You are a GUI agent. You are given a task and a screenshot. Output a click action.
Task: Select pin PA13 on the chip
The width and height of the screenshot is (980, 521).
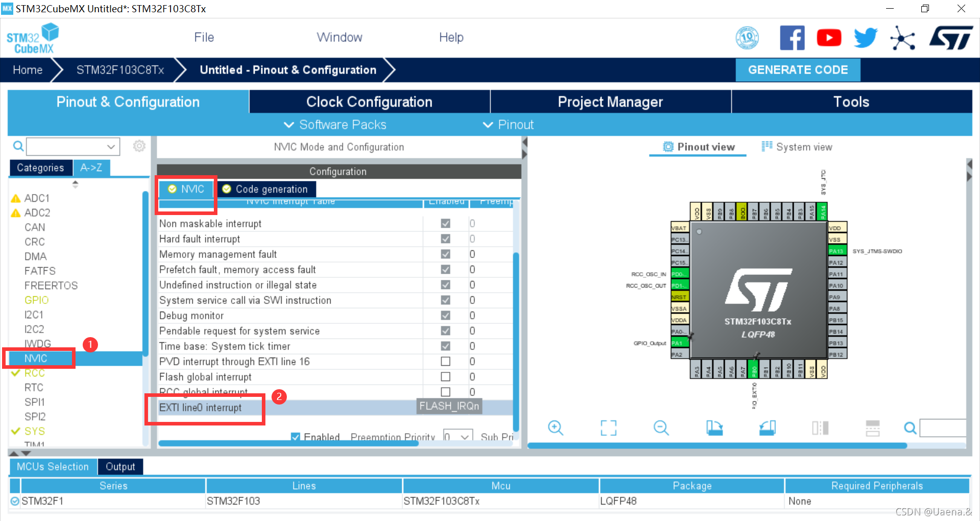837,251
